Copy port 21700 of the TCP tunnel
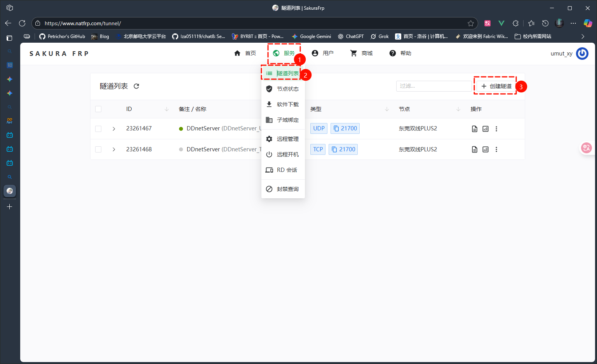The image size is (597, 364). [x=343, y=149]
